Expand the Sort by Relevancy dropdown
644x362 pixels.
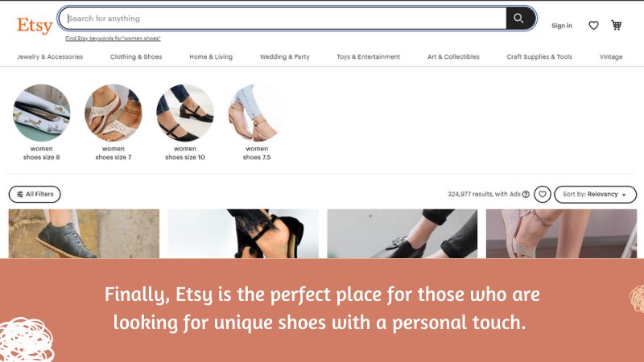[x=595, y=194]
